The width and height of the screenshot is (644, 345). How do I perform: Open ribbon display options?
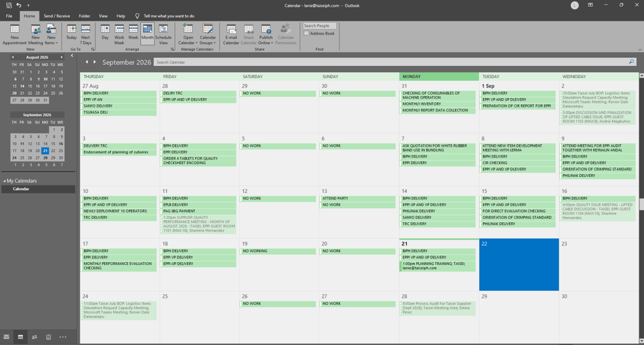point(590,5)
